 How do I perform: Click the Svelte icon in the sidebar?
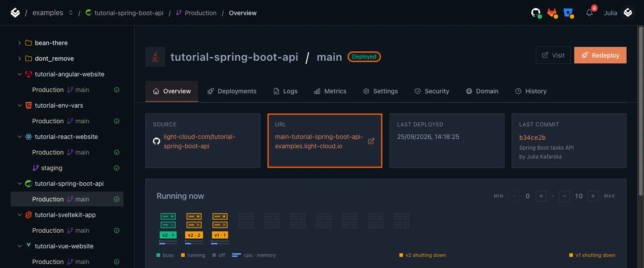coord(29,215)
